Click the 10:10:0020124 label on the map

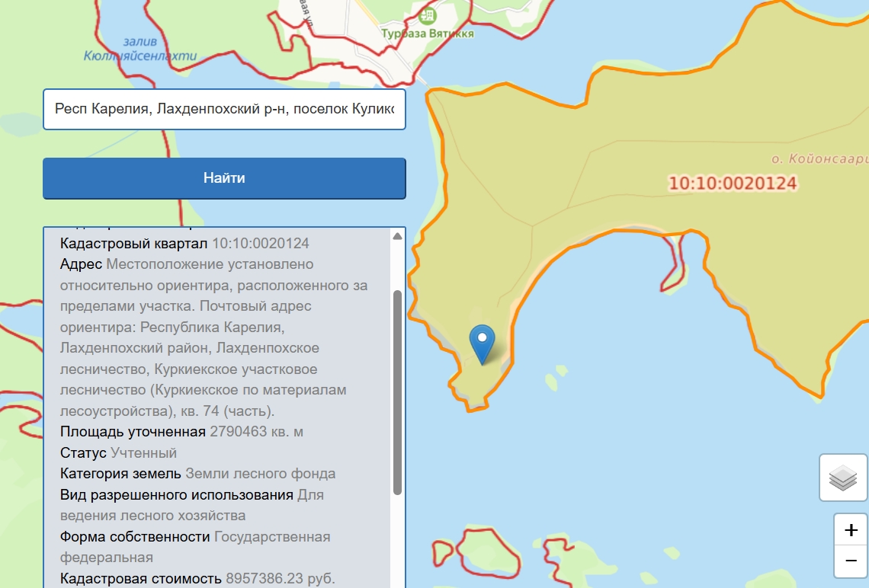point(733,184)
